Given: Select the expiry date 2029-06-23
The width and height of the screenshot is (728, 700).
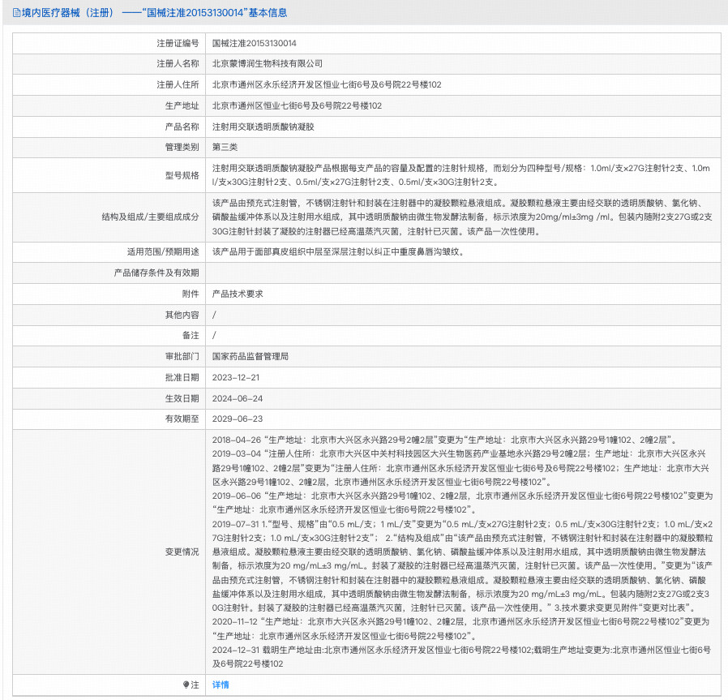Looking at the screenshot, I should [236, 419].
